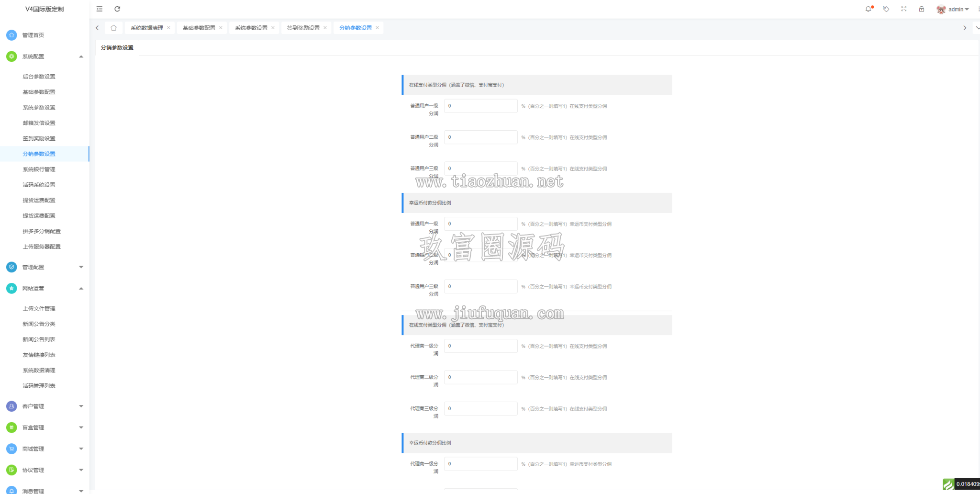Open 新闻公告列表 in sidebar
This screenshot has width=980, height=494.
pos(39,339)
